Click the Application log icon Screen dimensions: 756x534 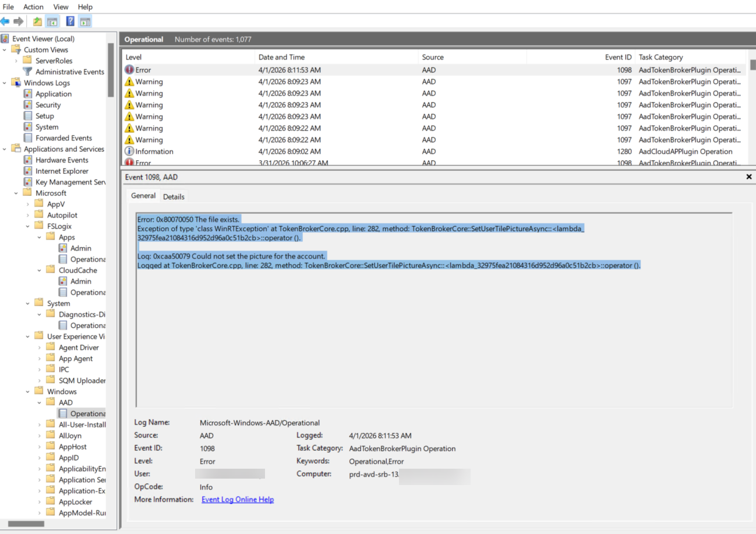[x=27, y=94]
